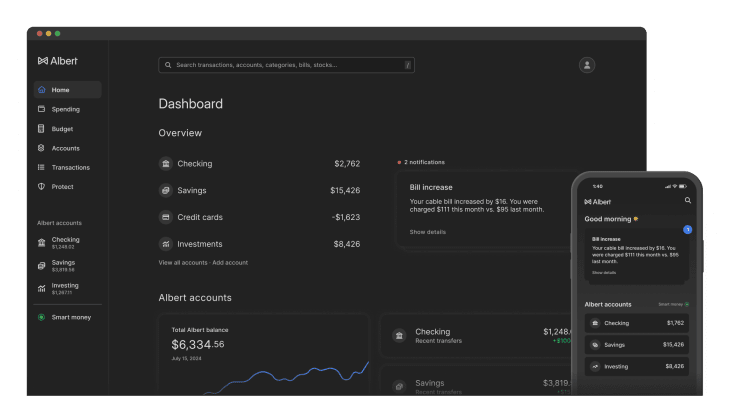Image resolution: width=736 pixels, height=396 pixels.
Task: Click the Checking card bank icon
Action: [399, 335]
